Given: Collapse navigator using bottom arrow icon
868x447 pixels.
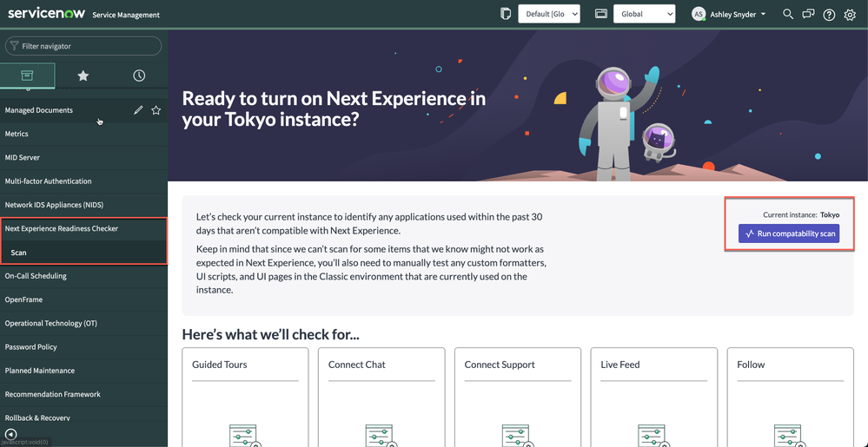Looking at the screenshot, I should pyautogui.click(x=10, y=434).
